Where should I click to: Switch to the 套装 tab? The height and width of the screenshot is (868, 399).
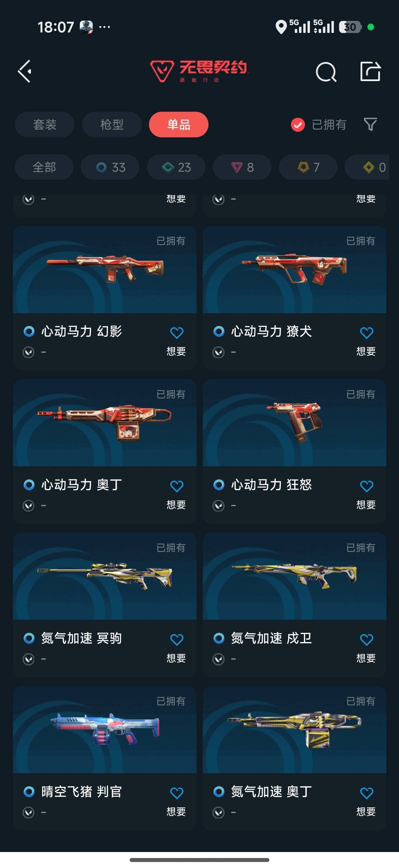tap(45, 124)
